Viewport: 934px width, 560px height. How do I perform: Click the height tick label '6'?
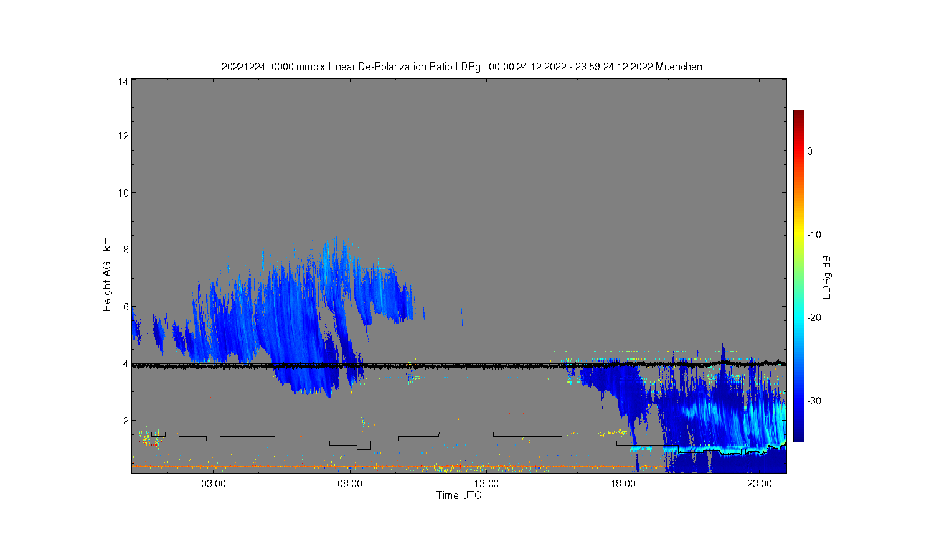[126, 307]
